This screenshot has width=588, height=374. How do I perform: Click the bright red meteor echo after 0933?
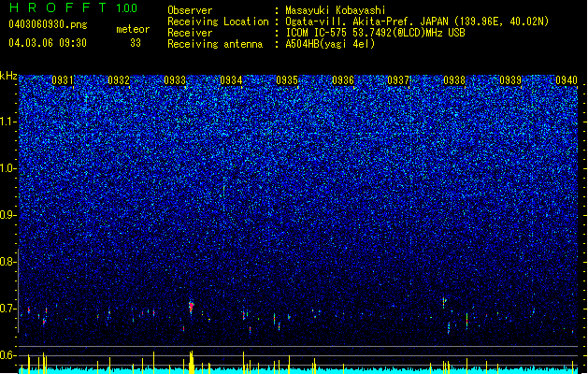[192, 307]
